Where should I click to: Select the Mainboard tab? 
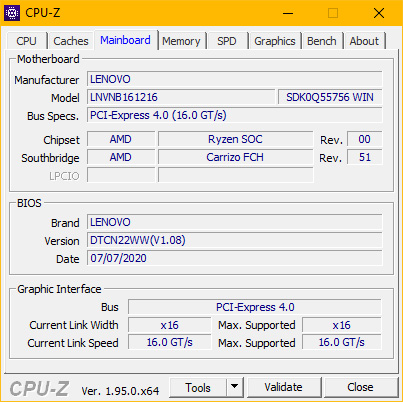(x=125, y=40)
